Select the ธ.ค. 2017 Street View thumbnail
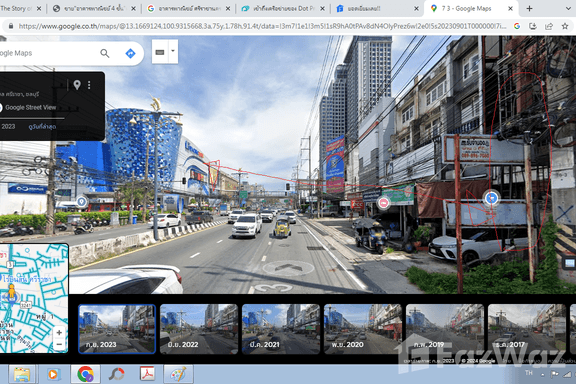Screen dimensions: 576x384 click(526, 329)
